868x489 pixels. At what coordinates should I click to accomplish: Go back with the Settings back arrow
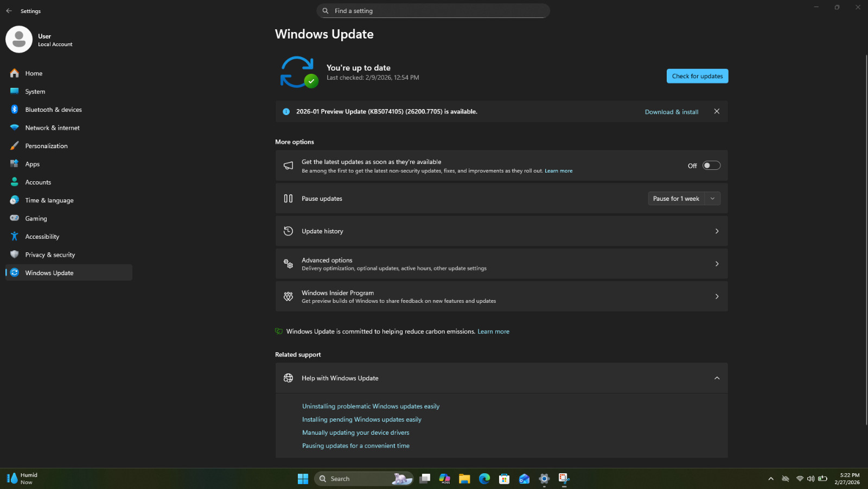9,11
